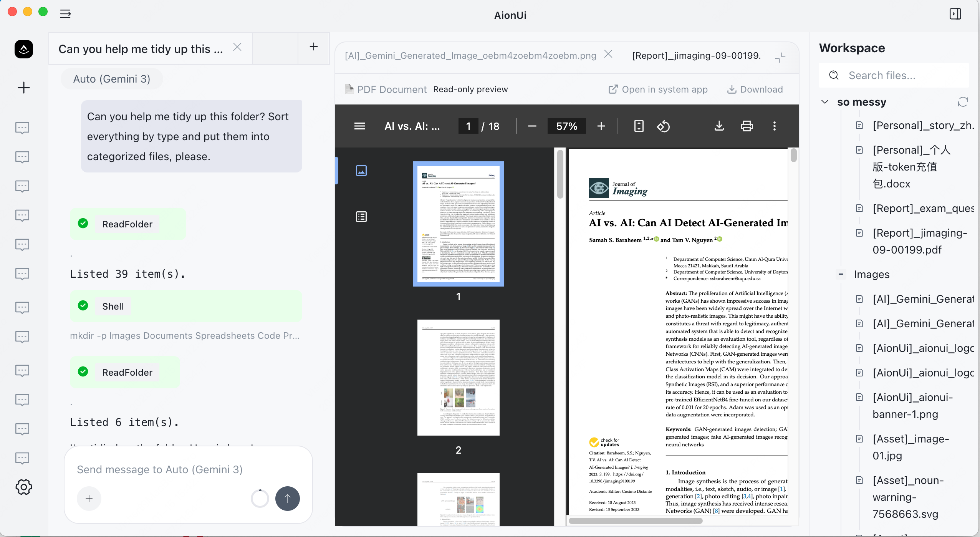The height and width of the screenshot is (537, 980).
Task: Click the PDF rotate counterclockwise icon
Action: click(663, 126)
